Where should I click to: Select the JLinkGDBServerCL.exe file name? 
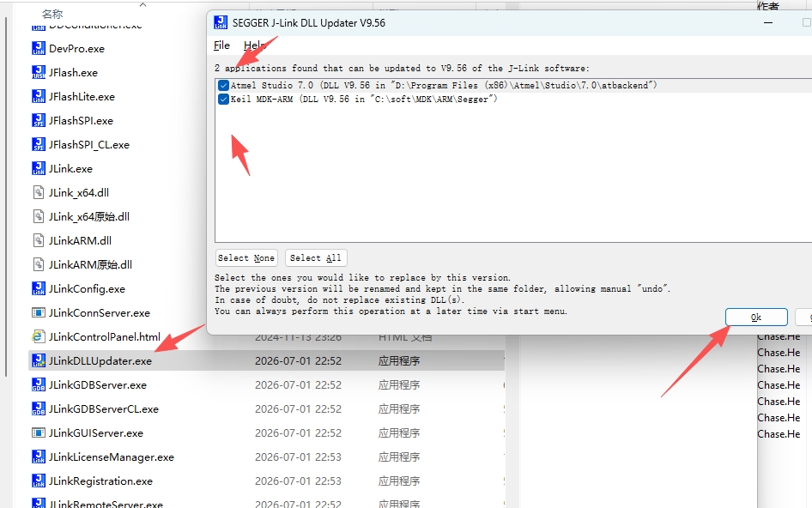click(x=104, y=409)
